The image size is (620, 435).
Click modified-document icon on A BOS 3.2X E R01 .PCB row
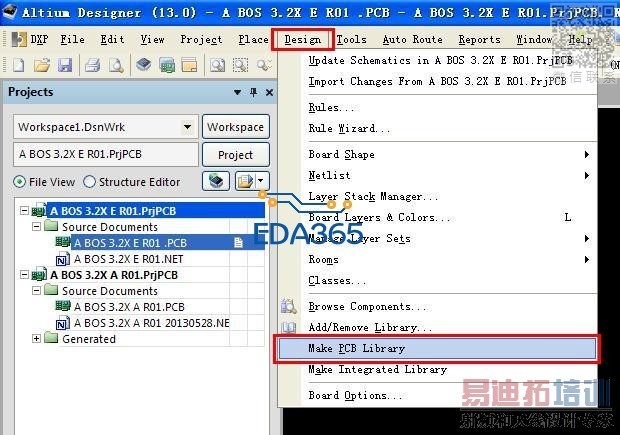click(238, 242)
